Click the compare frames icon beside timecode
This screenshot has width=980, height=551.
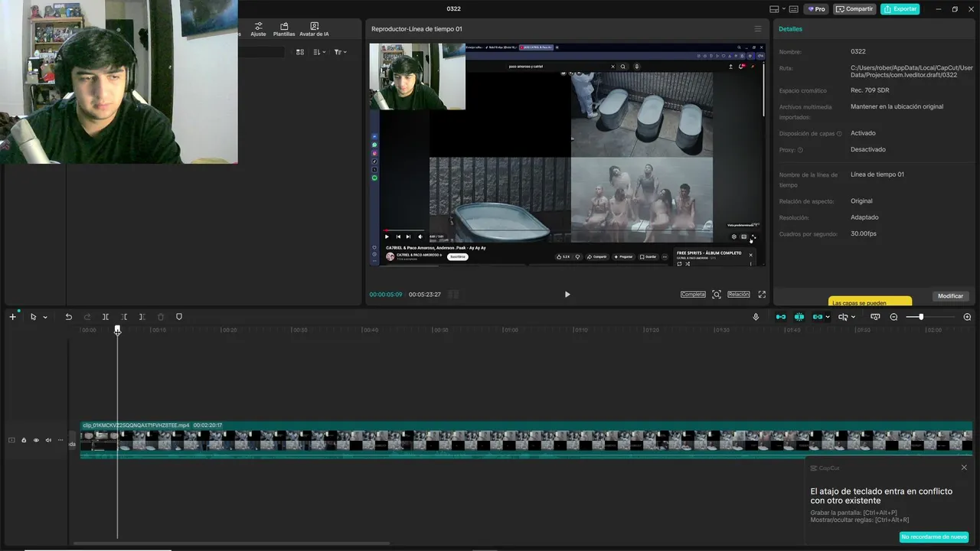[453, 295]
